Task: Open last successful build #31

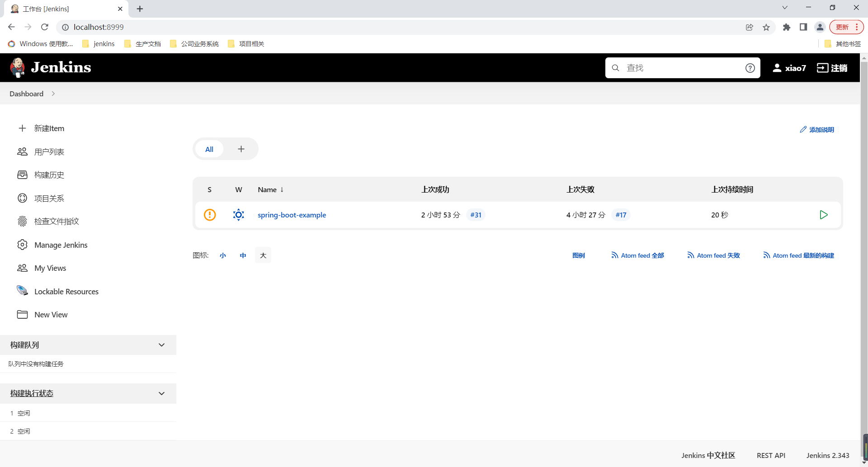Action: [x=476, y=215]
